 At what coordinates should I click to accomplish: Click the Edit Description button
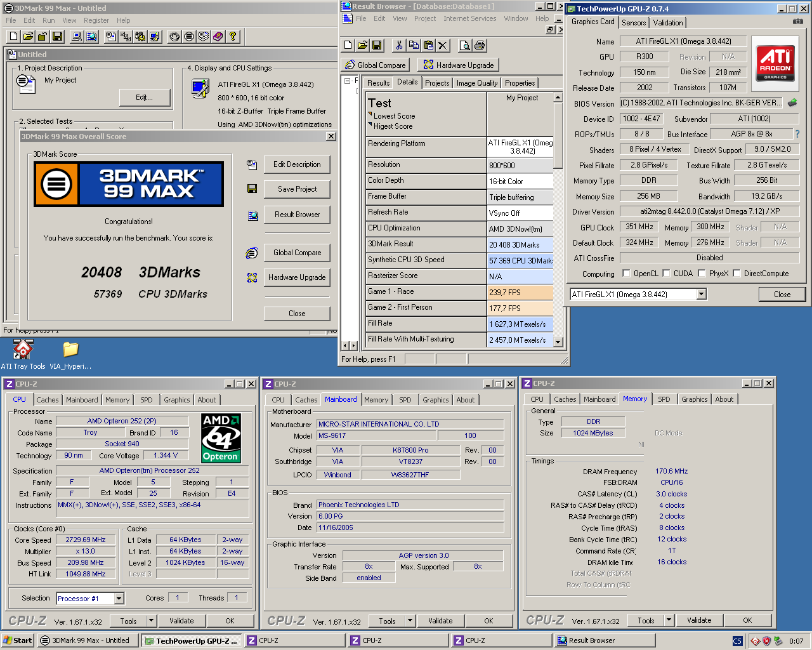click(x=297, y=164)
